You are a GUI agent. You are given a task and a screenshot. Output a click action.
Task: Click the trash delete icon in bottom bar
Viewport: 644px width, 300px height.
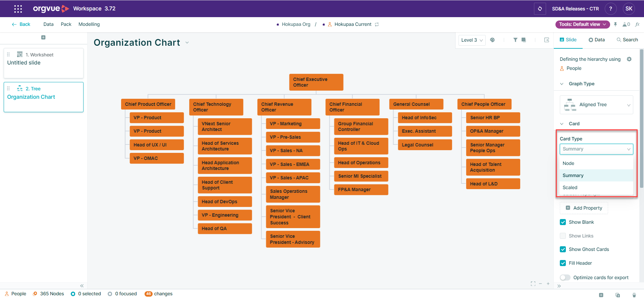[x=634, y=295]
